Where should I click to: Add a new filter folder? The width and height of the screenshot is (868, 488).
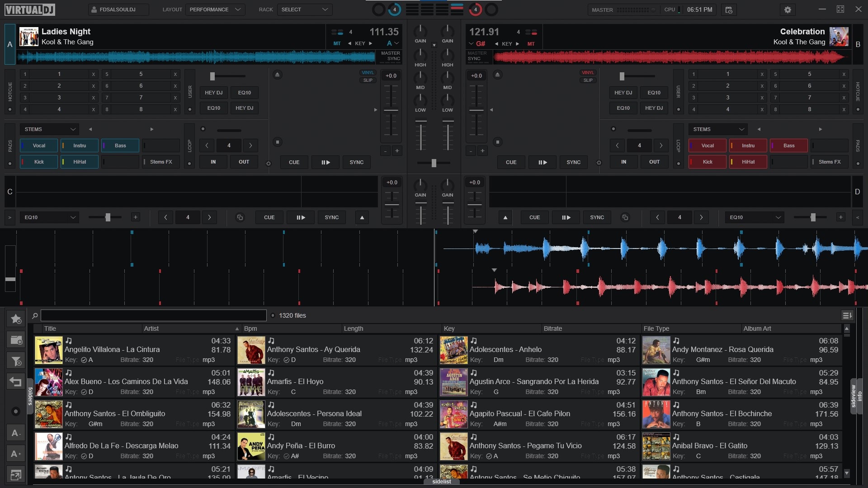(x=16, y=361)
